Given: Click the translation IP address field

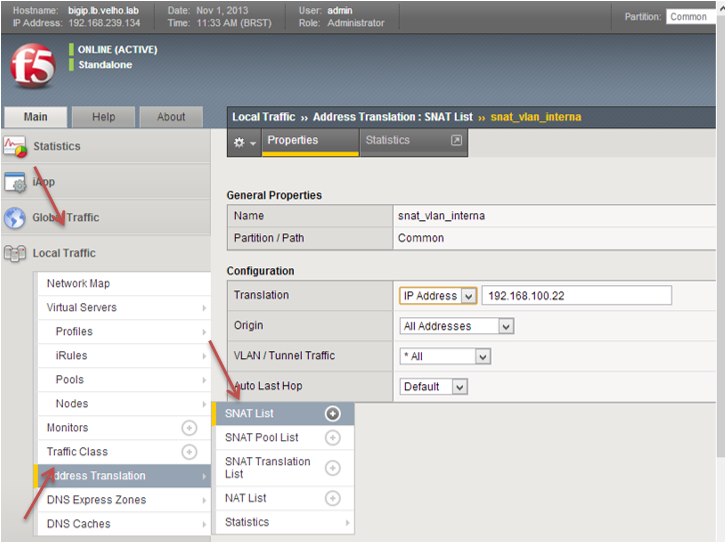Looking at the screenshot, I should 576,296.
